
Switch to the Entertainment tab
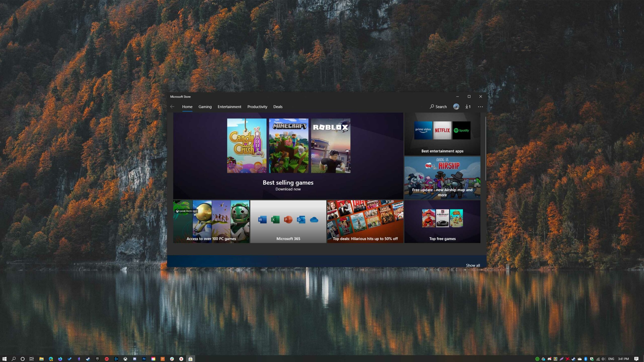(229, 107)
